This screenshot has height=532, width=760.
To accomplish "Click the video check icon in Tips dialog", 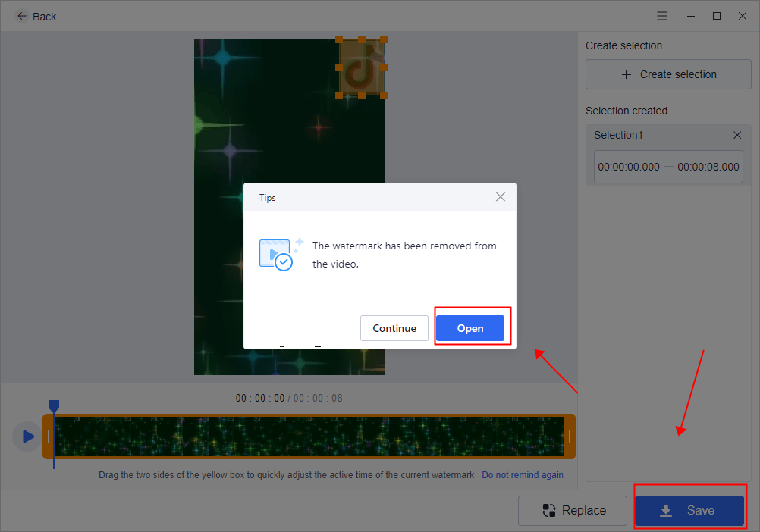I will tap(281, 254).
